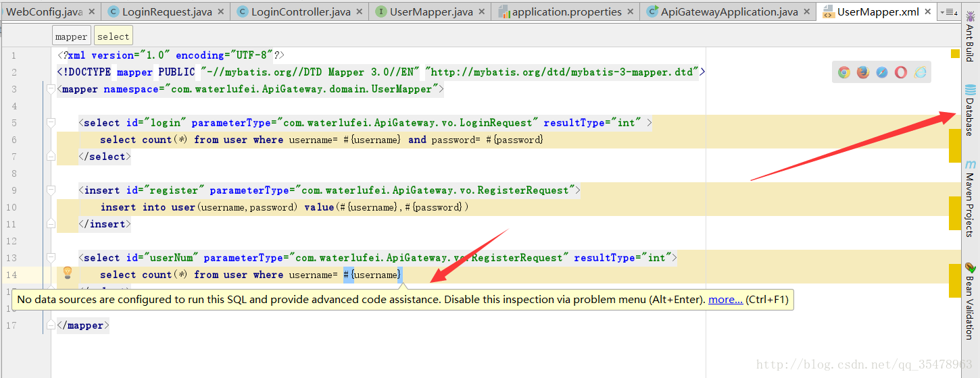Screen dimensions: 980x378
Task: Collapse the mapper tag fold on line 3
Action: click(51, 89)
